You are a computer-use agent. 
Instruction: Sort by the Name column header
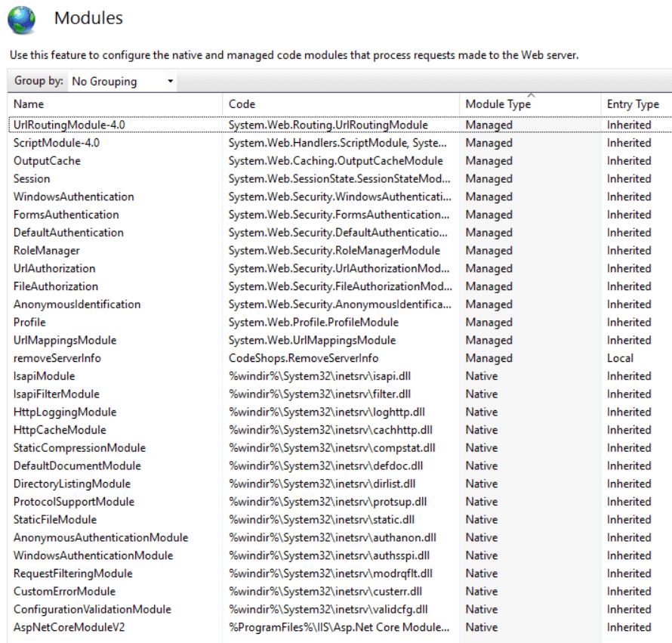(x=29, y=104)
